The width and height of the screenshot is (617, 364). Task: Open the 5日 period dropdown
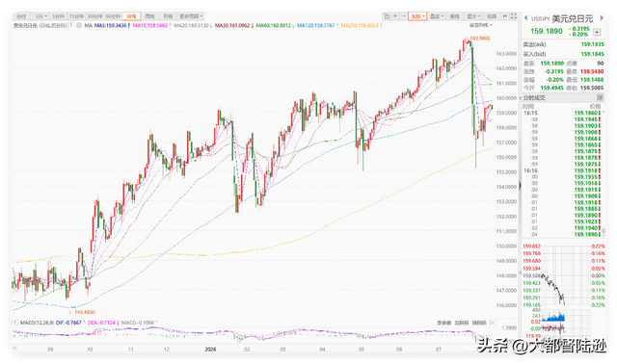point(40,16)
